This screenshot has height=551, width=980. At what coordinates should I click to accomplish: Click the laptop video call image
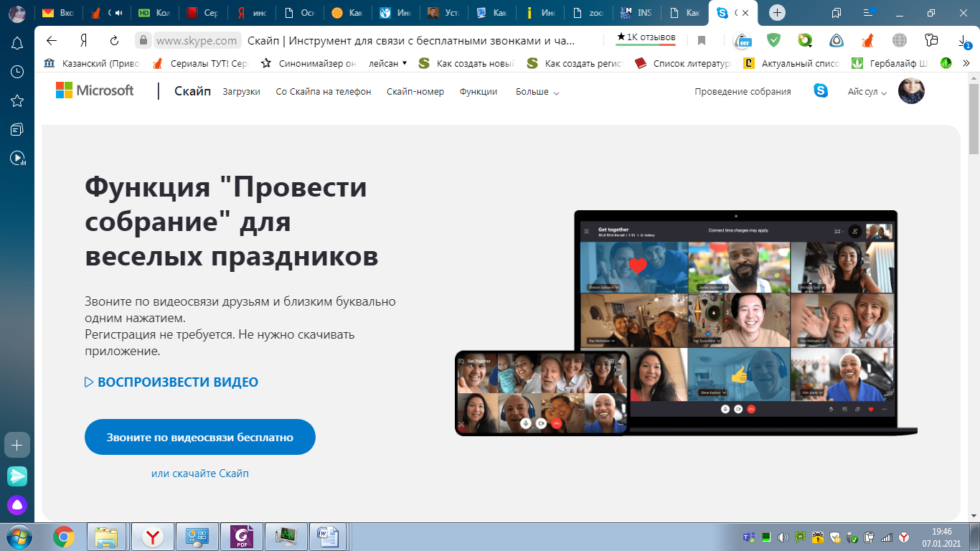pyautogui.click(x=738, y=321)
